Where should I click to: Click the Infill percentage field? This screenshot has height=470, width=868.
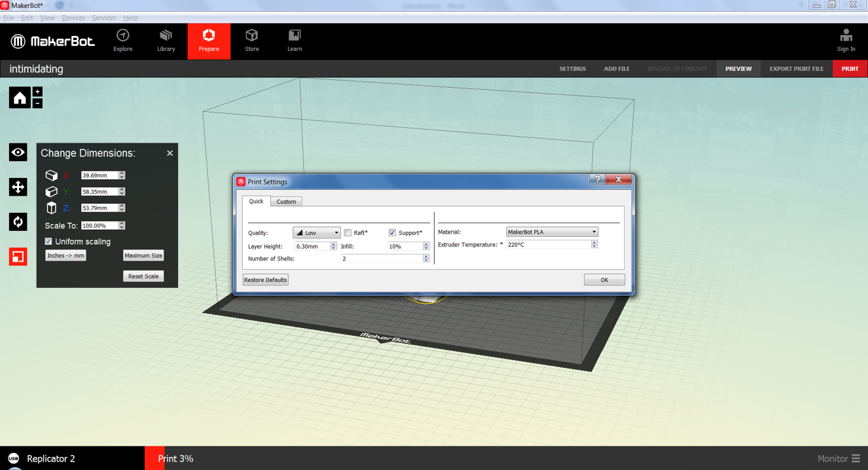(x=405, y=246)
